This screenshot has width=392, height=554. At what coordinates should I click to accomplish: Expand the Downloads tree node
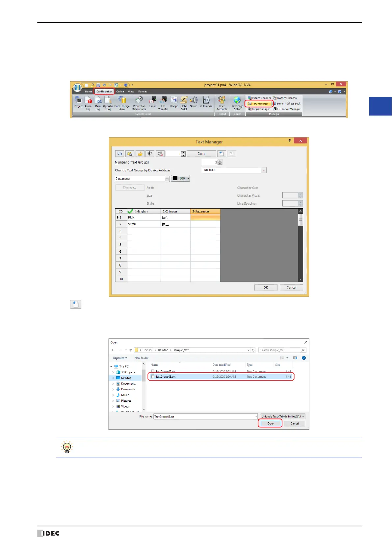pyautogui.click(x=113, y=389)
